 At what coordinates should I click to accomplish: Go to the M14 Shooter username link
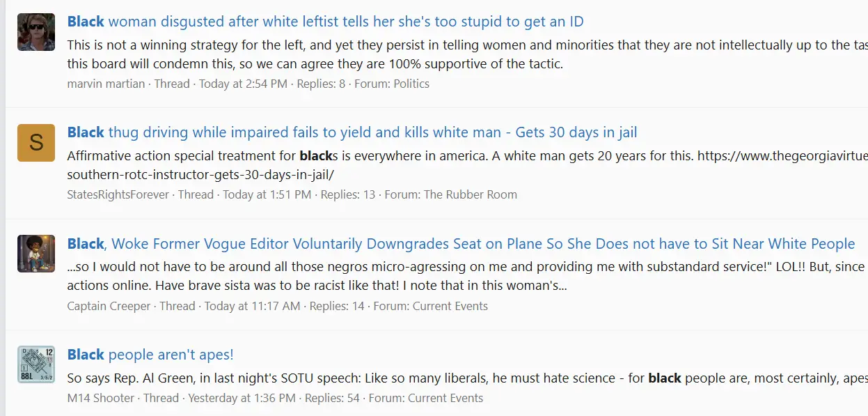click(x=101, y=399)
